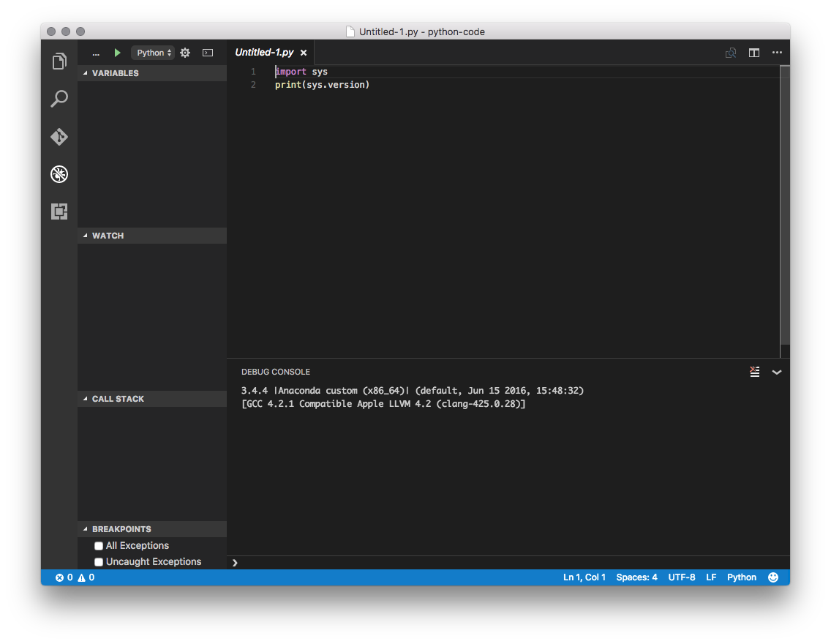The image size is (831, 644).
Task: Enable the Uncaught Exceptions breakpoint
Action: 99,562
